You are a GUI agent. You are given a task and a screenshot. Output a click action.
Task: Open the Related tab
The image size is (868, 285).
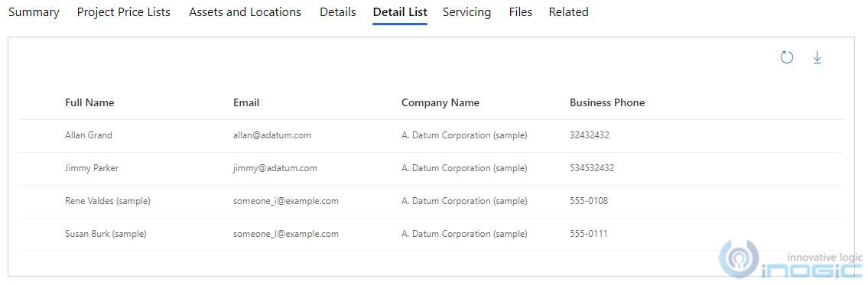pos(568,12)
